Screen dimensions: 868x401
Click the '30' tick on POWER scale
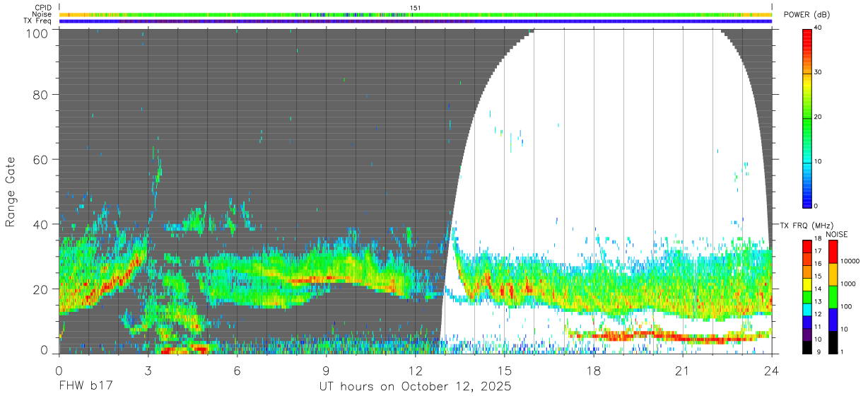(819, 73)
